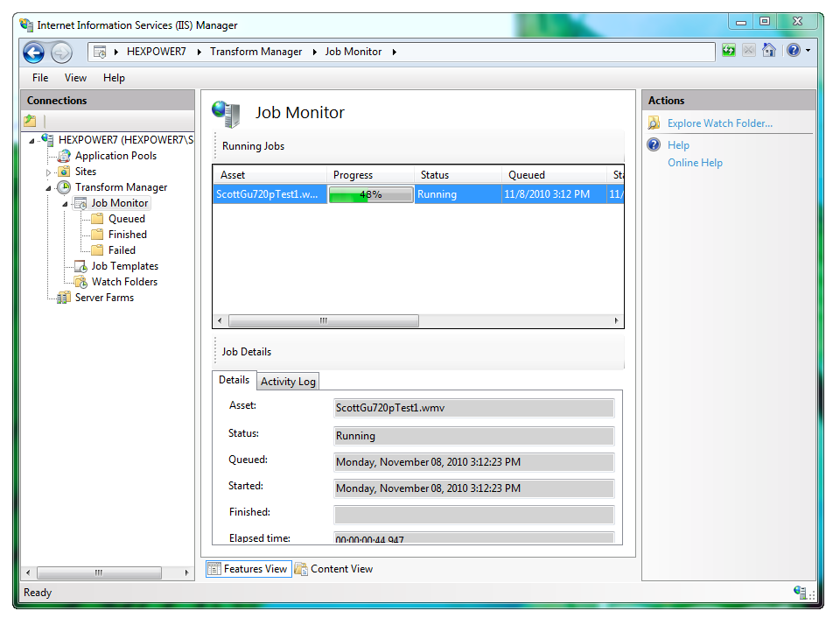The image size is (840, 625).
Task: Click the Finished folder icon
Action: coord(97,235)
